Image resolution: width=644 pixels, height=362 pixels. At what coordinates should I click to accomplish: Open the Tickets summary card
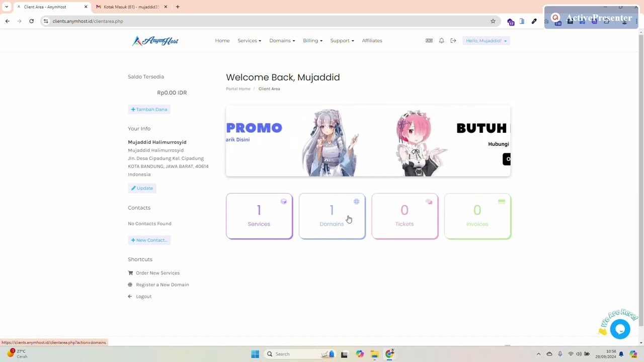(x=405, y=216)
